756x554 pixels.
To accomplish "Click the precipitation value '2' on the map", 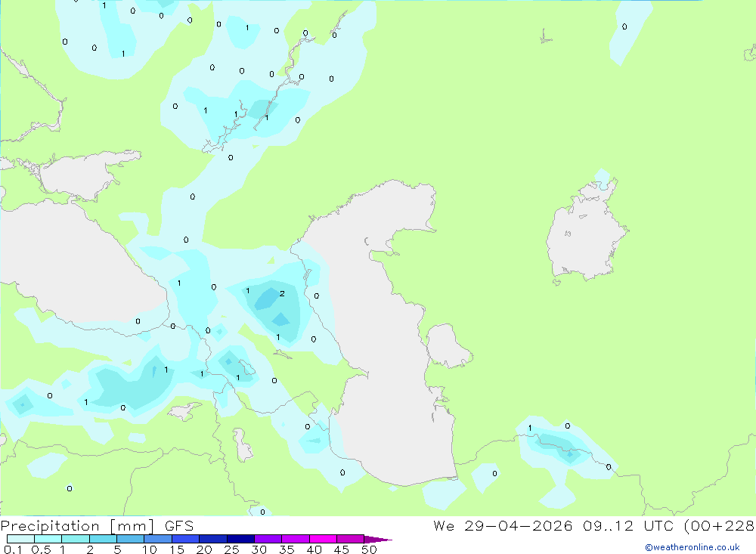I will click(282, 294).
